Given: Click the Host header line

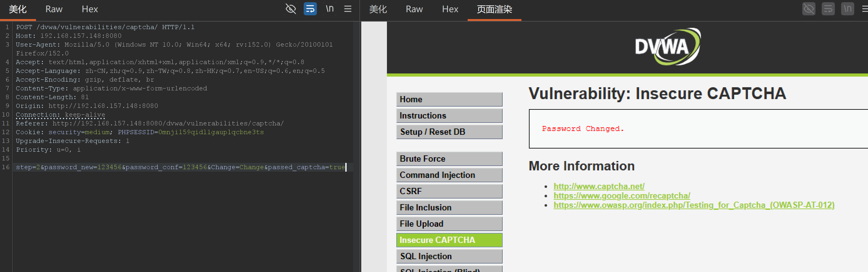Looking at the screenshot, I should 69,36.
